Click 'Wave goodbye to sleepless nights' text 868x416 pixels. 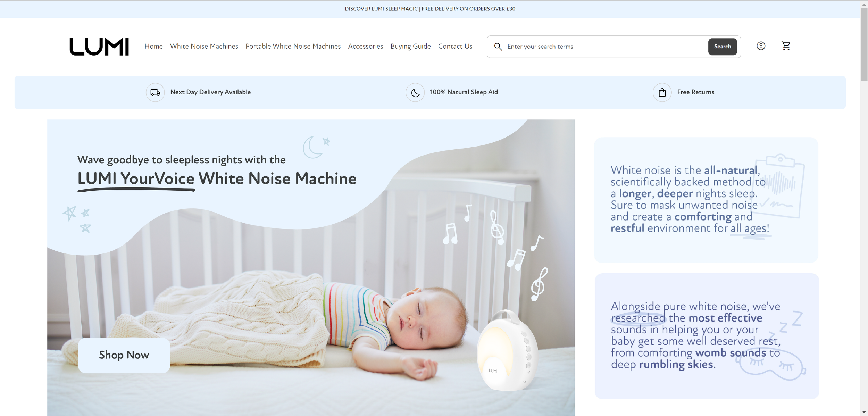181,160
